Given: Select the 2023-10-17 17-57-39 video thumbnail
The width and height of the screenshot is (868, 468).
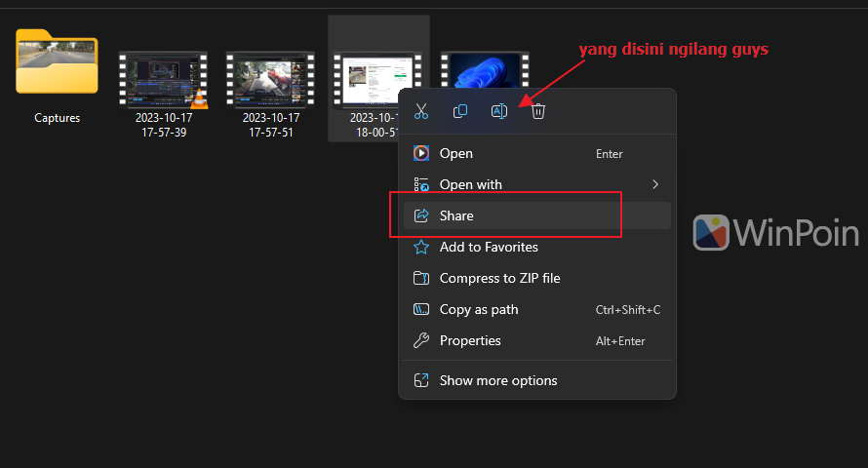Looking at the screenshot, I should click(163, 78).
